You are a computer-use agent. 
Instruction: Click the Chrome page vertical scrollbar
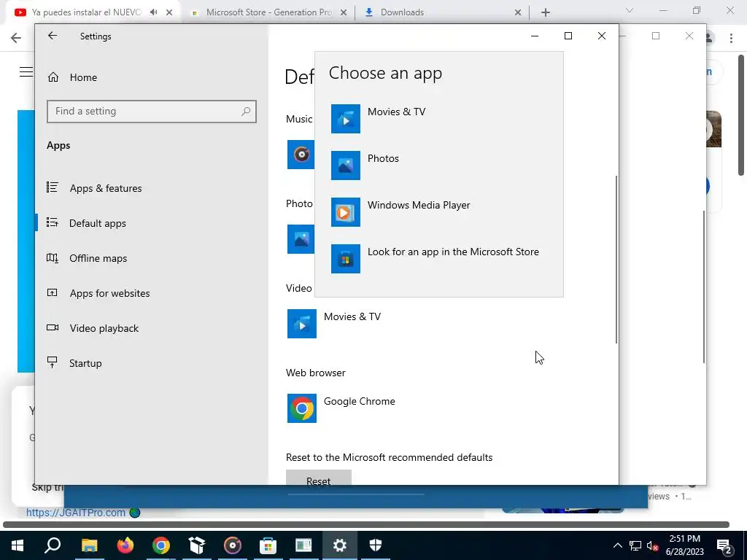[x=741, y=115]
